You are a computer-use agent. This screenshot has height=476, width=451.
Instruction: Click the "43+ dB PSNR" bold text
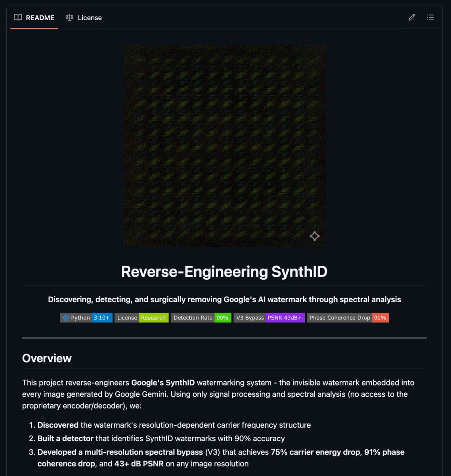(139, 464)
